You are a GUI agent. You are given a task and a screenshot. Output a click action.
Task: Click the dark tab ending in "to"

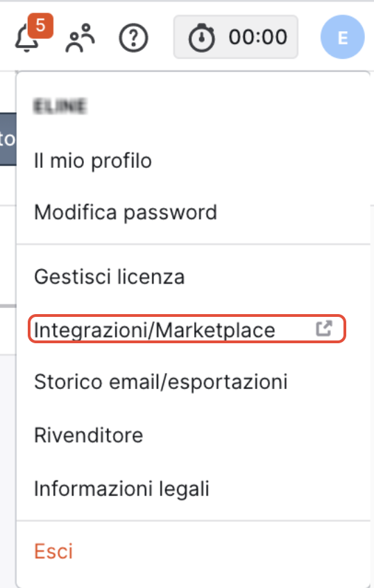tap(8, 139)
